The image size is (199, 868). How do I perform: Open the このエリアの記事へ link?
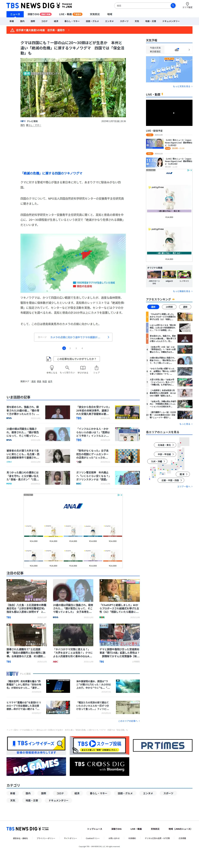[129, 721]
